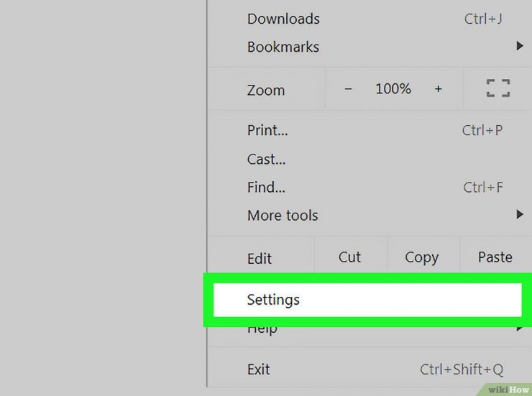Increase zoom with the plus button
This screenshot has height=396, width=532.
[438, 89]
